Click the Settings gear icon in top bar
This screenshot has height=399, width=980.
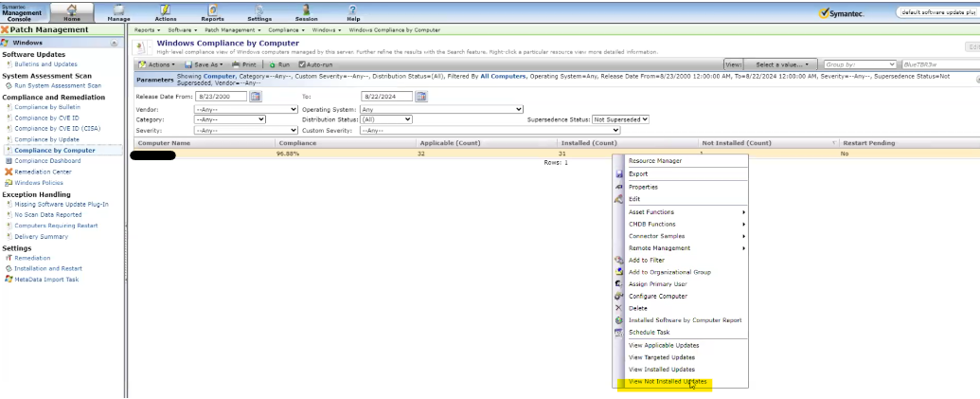coord(258,11)
